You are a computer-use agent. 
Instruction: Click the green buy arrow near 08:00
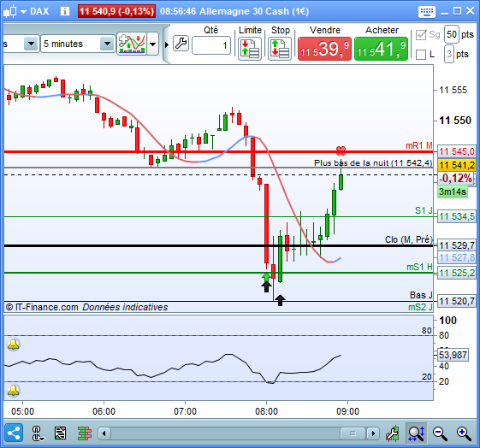coord(266,277)
